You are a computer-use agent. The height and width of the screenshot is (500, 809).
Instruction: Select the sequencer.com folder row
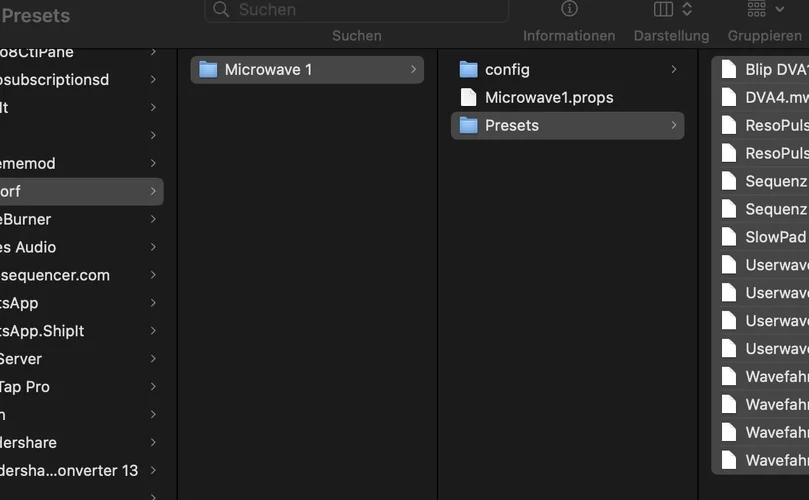[x=82, y=275]
